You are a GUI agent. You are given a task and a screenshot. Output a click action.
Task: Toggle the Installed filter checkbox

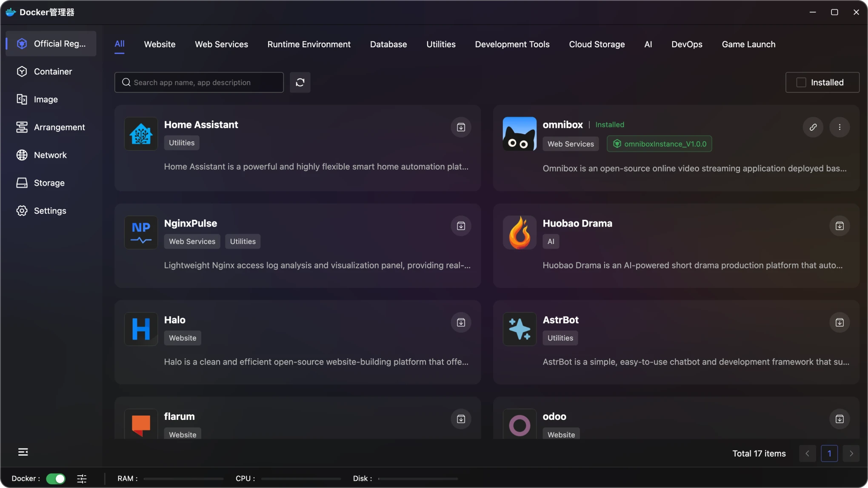[x=801, y=83]
